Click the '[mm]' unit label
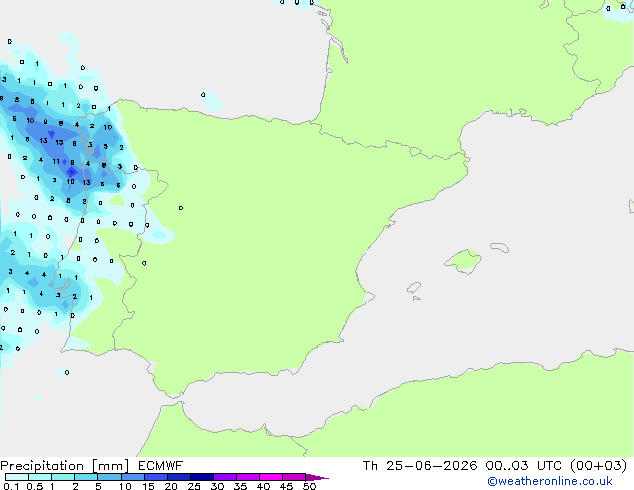This screenshot has height=490, width=634. 110,466
